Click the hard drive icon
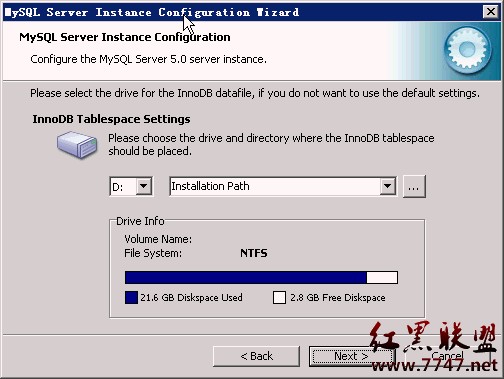This screenshot has width=504, height=379. click(x=77, y=144)
